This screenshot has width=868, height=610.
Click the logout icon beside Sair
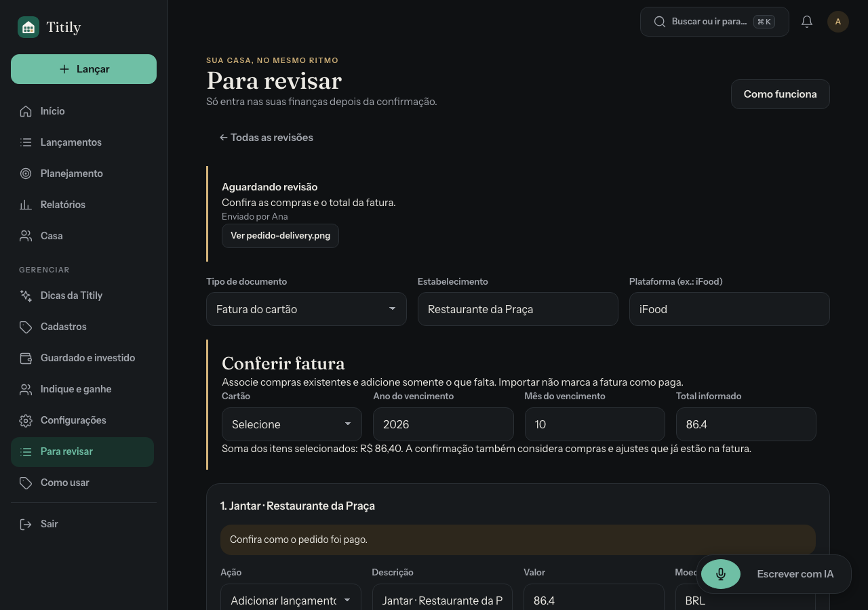point(26,524)
